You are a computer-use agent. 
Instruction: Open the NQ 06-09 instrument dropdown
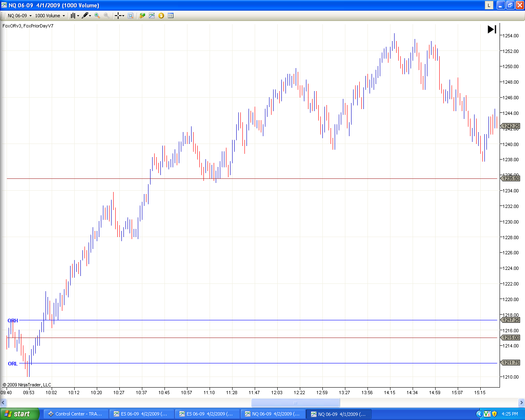[19, 16]
